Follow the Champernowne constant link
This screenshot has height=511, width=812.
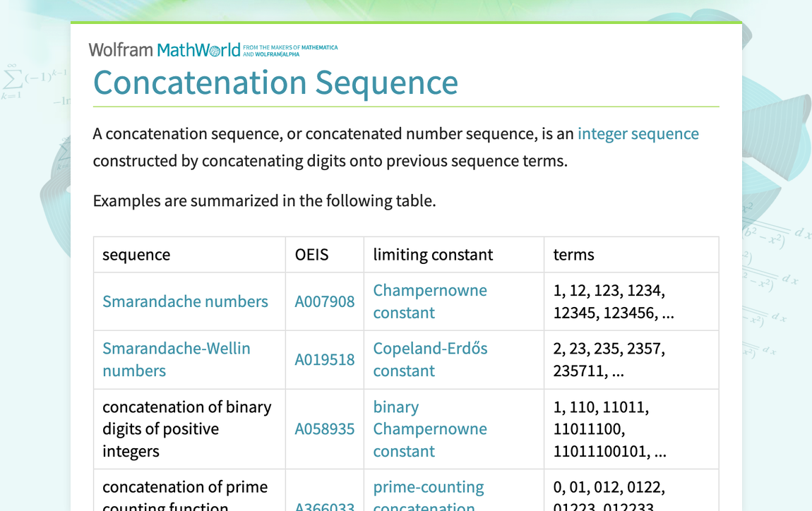pos(429,301)
